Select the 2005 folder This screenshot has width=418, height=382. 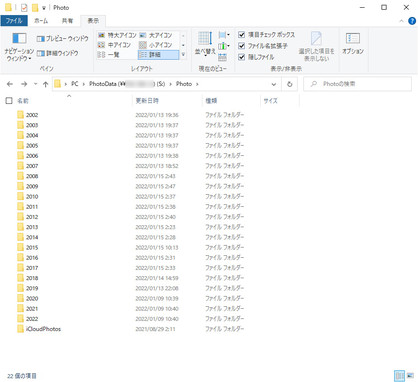[32, 146]
